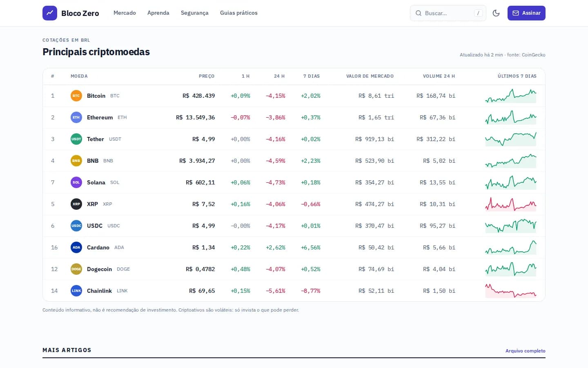Open the Arquivo completo link

(526, 351)
